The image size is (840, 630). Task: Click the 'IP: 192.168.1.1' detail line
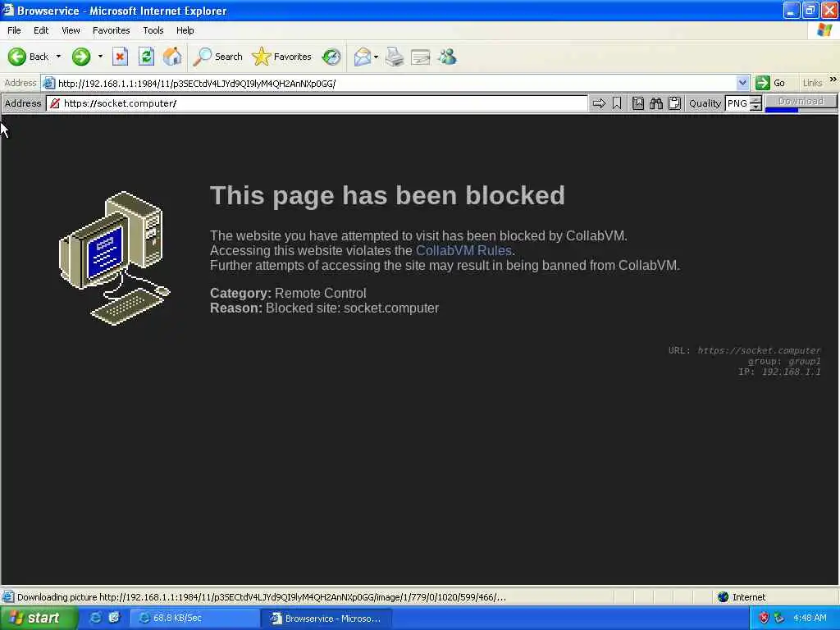point(779,372)
